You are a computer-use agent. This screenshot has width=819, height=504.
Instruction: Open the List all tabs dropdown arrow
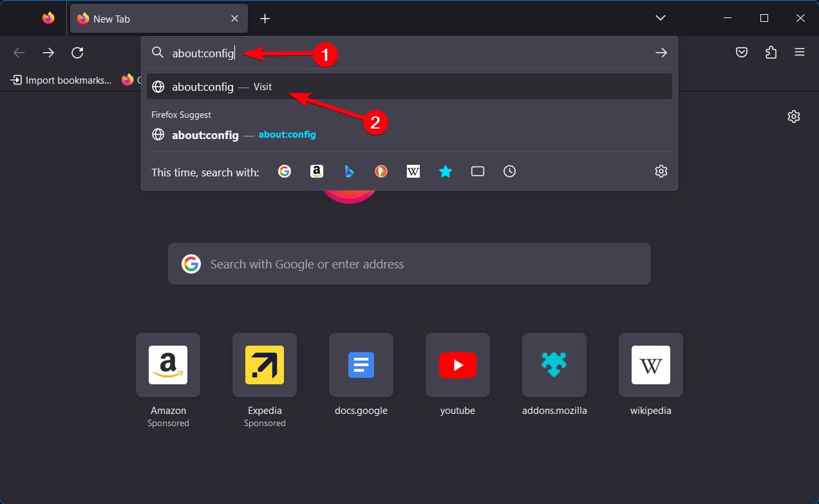pyautogui.click(x=661, y=18)
